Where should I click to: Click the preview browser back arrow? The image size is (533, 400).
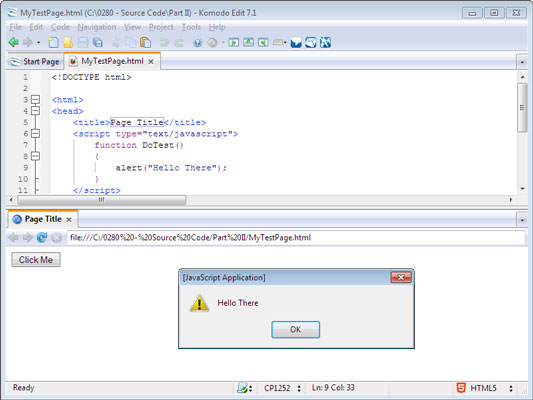(13, 237)
